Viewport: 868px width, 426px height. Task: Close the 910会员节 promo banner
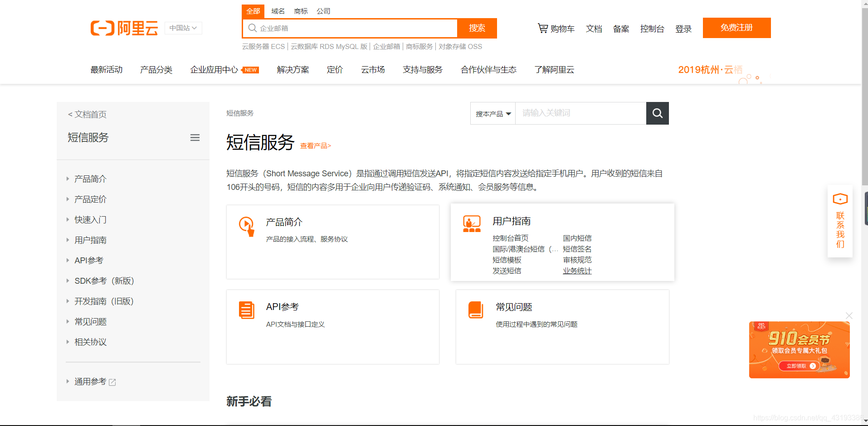tap(849, 315)
